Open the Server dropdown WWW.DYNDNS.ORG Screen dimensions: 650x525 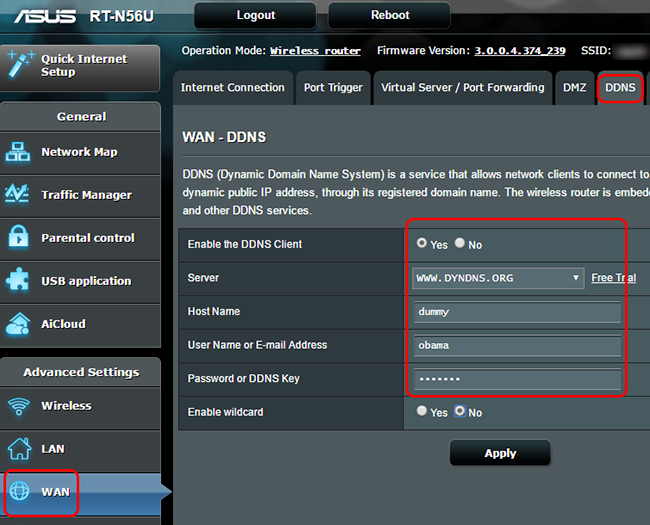[x=498, y=278]
